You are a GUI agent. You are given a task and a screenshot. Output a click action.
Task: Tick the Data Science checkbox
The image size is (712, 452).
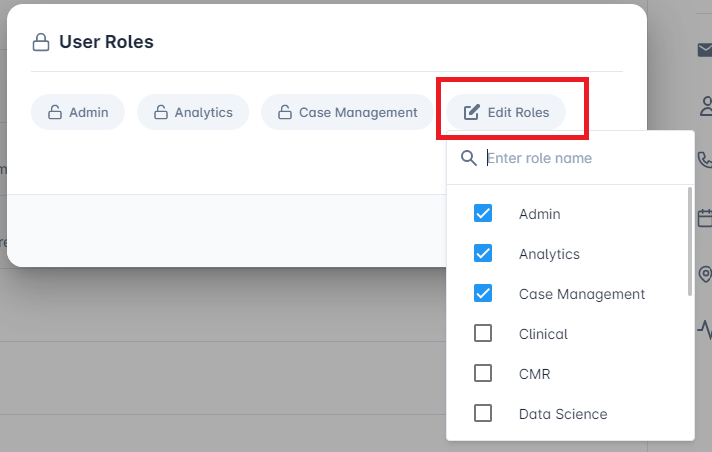483,413
